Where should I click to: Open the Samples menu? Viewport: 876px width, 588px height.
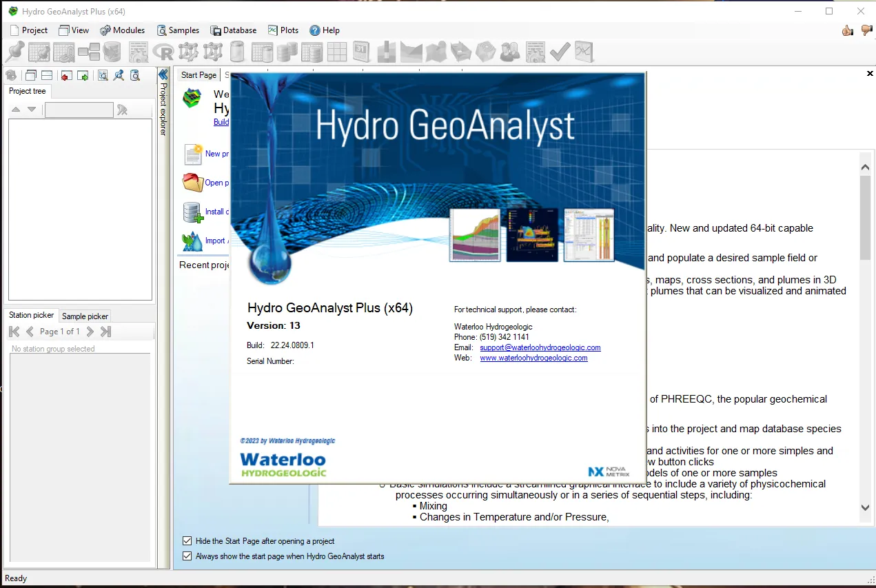tap(178, 30)
